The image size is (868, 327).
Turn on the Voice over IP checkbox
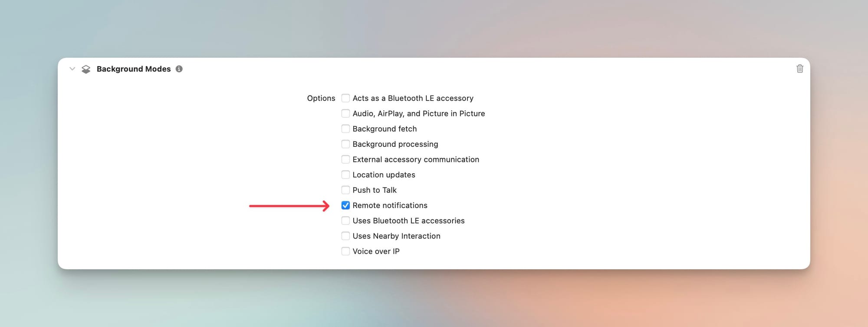coord(345,251)
